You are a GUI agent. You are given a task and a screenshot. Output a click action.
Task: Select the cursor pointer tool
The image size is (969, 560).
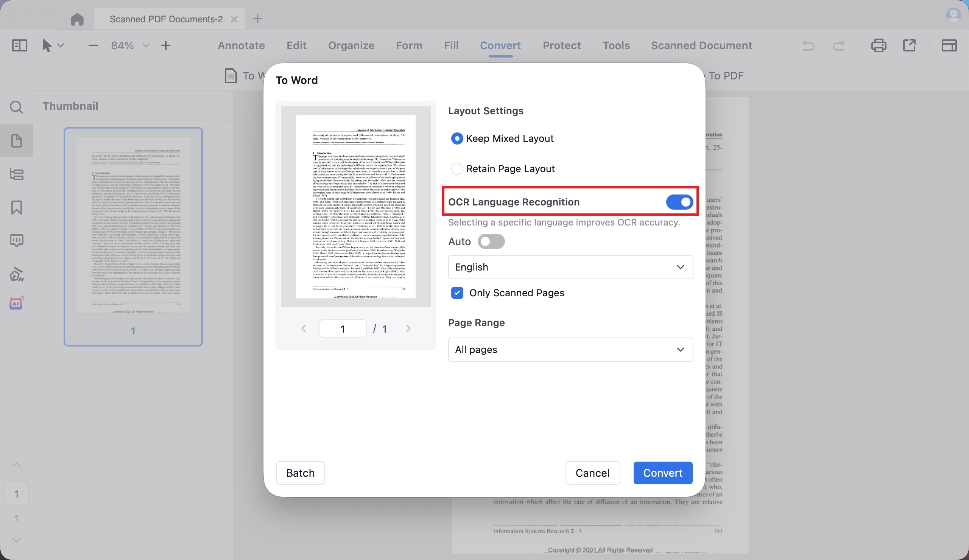tap(47, 45)
